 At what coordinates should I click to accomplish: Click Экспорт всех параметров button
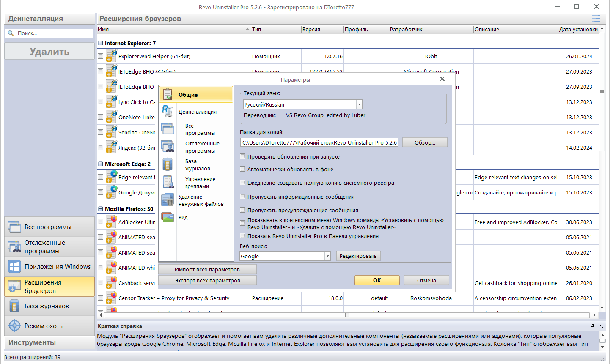(207, 280)
